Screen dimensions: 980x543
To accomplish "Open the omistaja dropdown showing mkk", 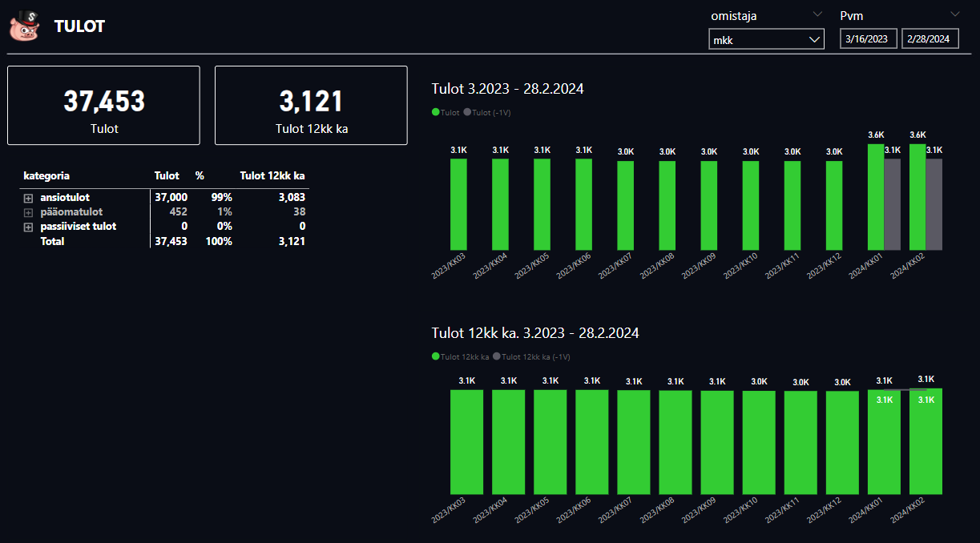I will click(766, 39).
